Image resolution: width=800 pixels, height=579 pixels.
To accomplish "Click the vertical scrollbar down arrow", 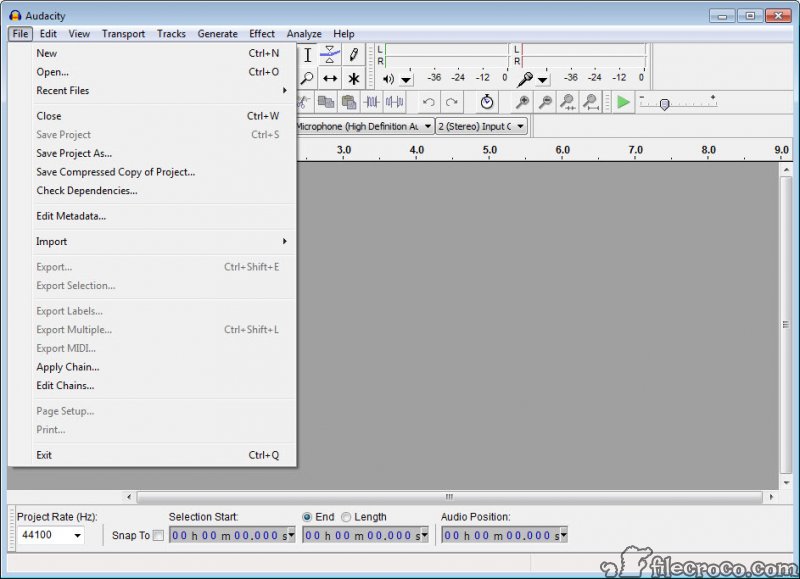I will coord(786,483).
